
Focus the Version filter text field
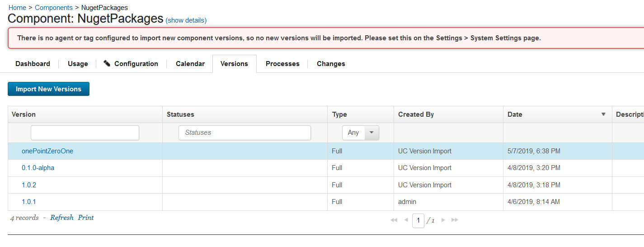point(85,133)
